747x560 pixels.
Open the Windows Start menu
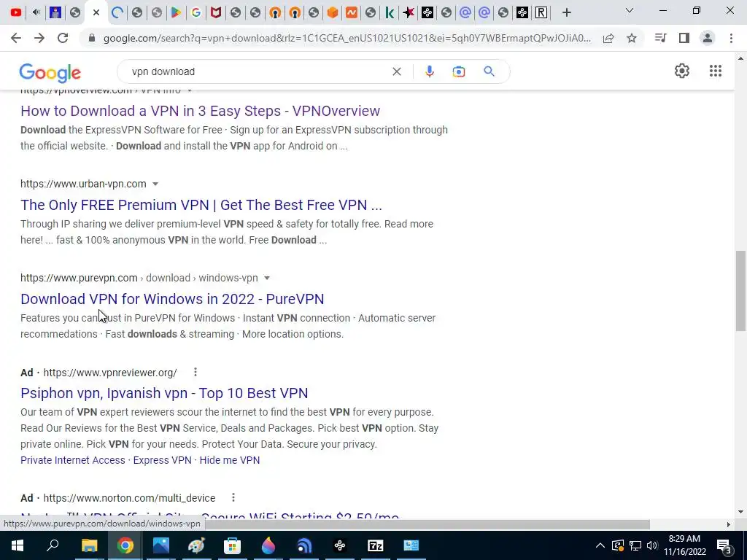pyautogui.click(x=18, y=545)
